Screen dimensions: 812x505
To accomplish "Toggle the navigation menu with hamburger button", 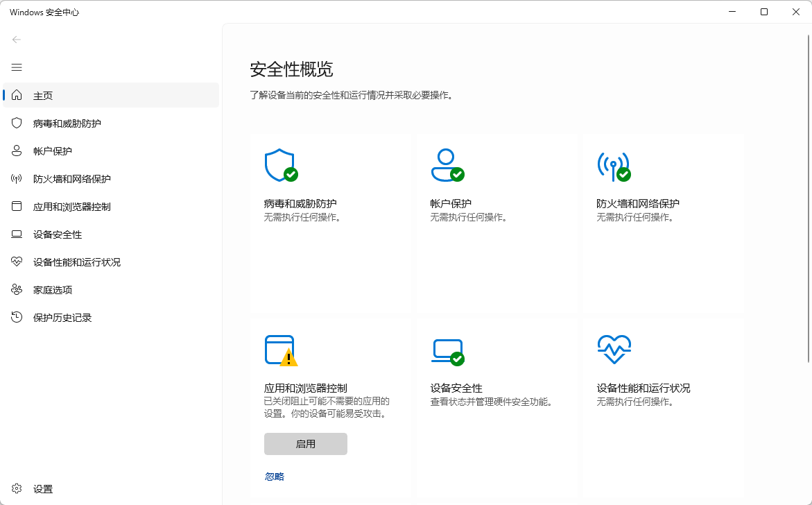I will click(x=17, y=67).
